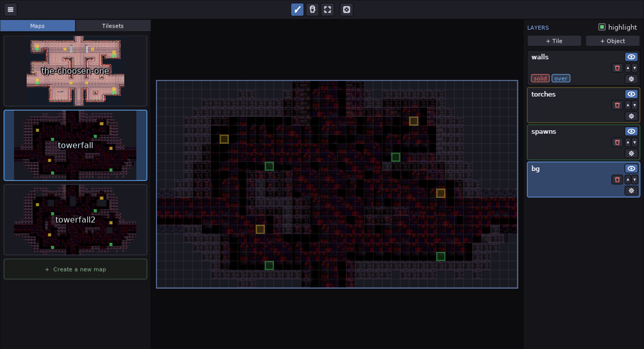This screenshot has width=644, height=349.
Task: Toggle walls layer visibility eye
Action: [631, 57]
